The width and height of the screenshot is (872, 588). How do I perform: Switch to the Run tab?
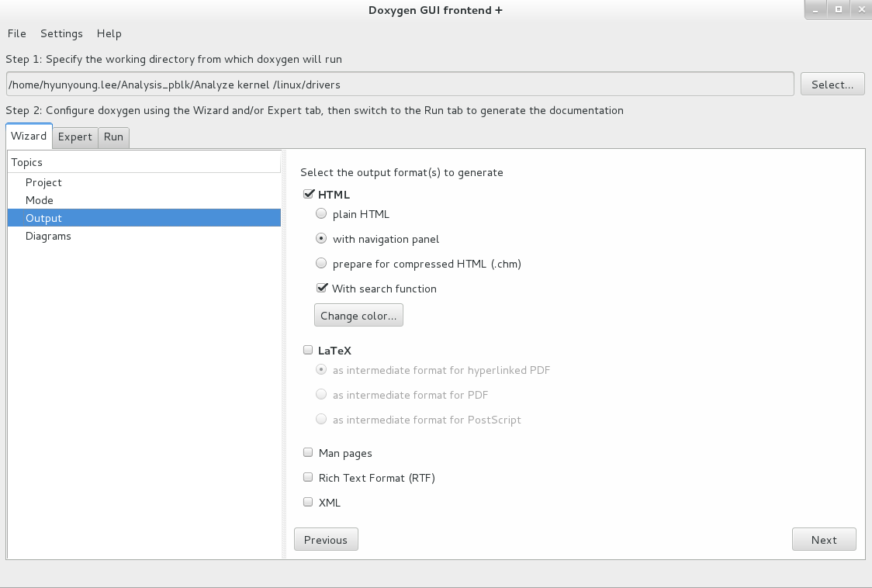(x=113, y=137)
